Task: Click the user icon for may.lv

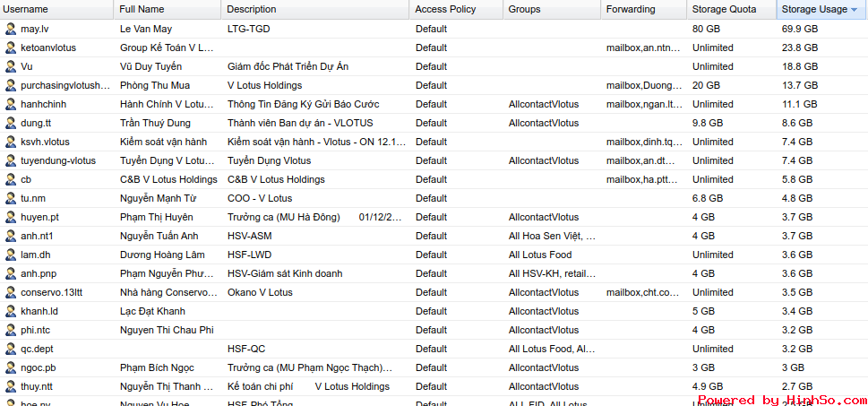Action: click(x=10, y=29)
